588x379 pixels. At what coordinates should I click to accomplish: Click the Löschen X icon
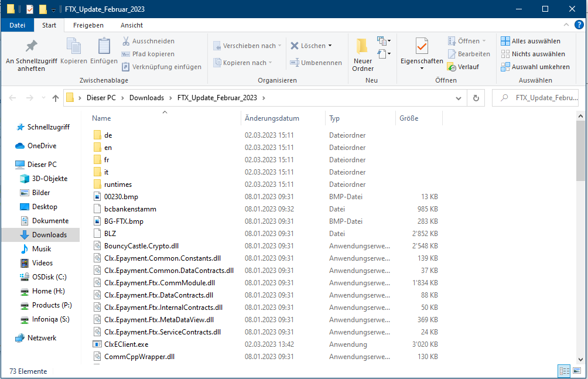295,46
